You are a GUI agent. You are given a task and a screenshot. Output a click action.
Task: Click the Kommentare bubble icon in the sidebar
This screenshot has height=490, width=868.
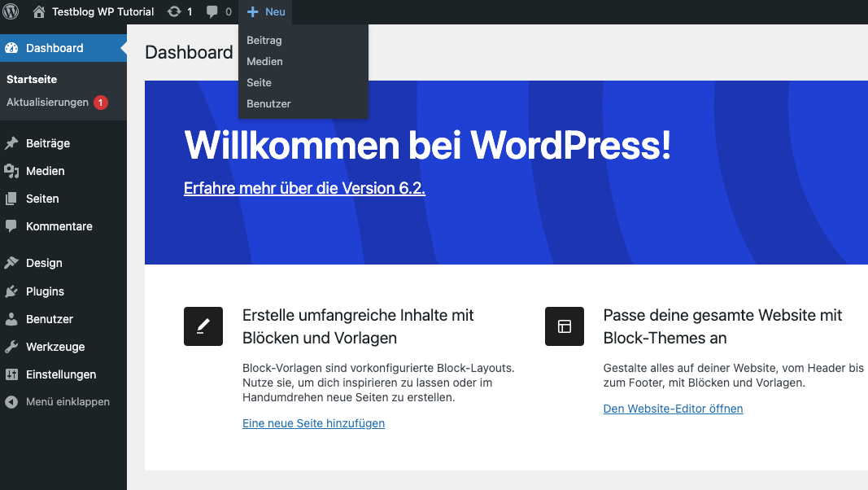coord(11,226)
